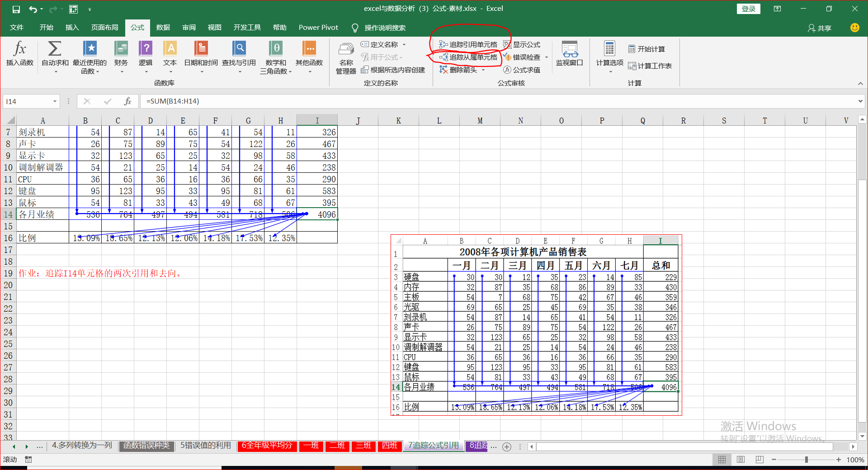Open Evaluate Formula (公式求值)
This screenshot has width=868, height=470.
pos(522,70)
